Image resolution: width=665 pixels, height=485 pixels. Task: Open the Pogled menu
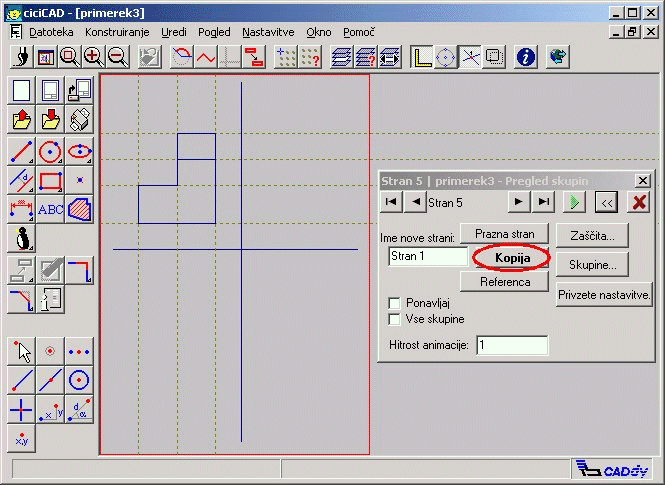tap(214, 32)
